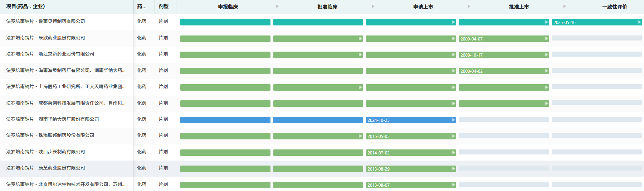The width and height of the screenshot is (644, 191).
Task: Click date 2024-10-25 on 湖南华纳 bar
Action: click(379, 120)
